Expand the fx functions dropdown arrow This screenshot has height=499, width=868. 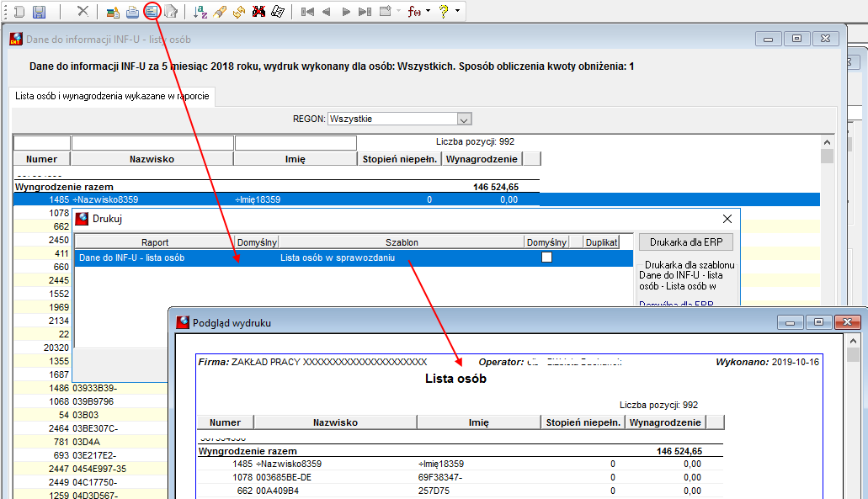[429, 11]
